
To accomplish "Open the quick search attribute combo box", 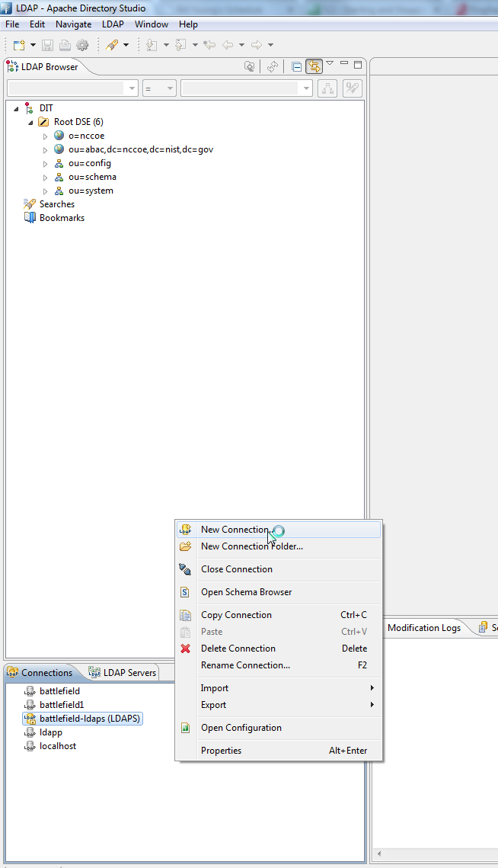I will (x=72, y=88).
